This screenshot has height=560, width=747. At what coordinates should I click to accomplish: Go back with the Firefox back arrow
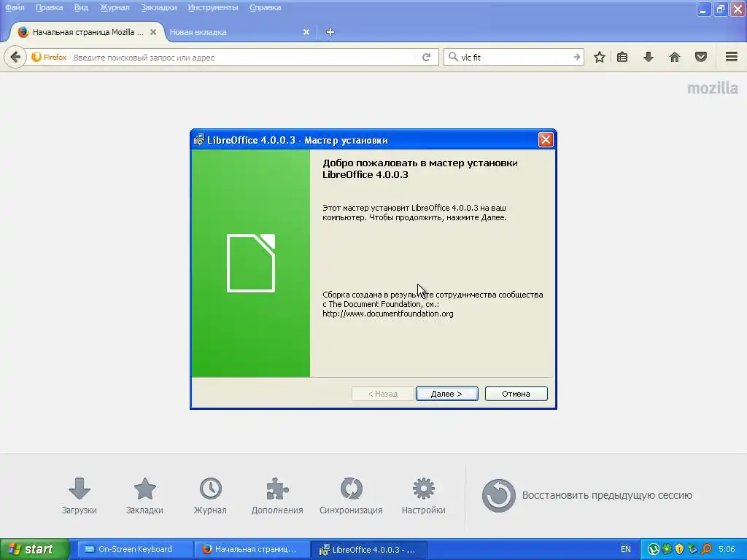pos(15,57)
